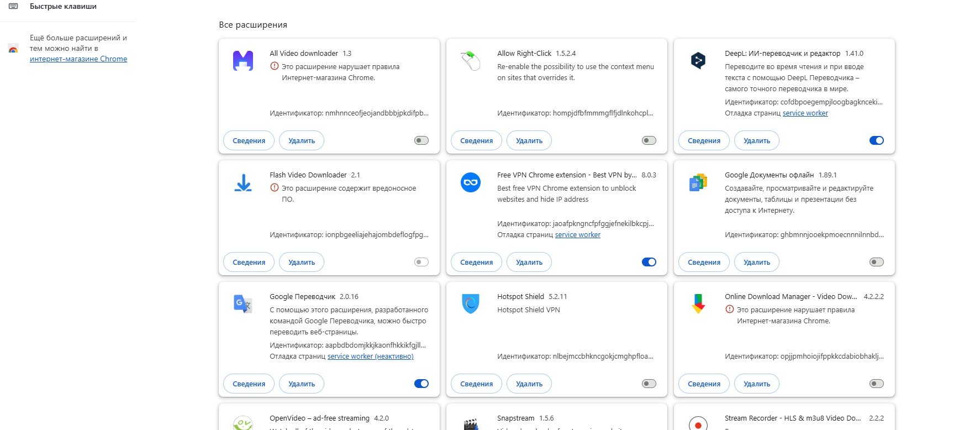
Task: Enable the Hotspot Shield toggle
Action: (x=649, y=384)
